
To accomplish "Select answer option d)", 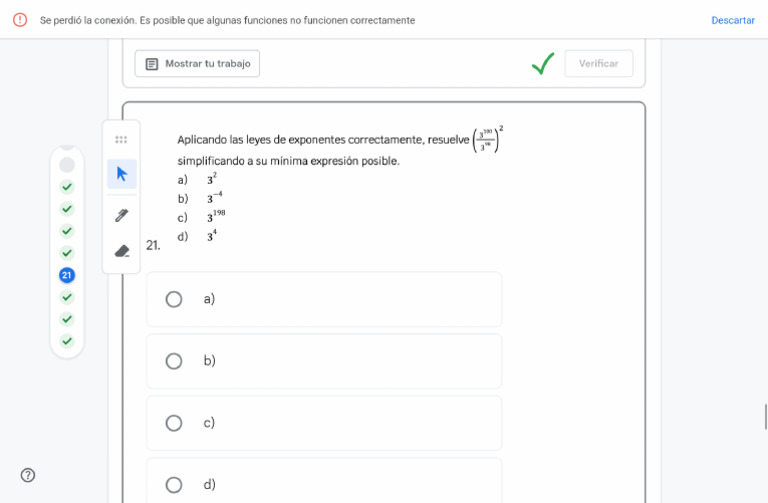I will (x=174, y=485).
